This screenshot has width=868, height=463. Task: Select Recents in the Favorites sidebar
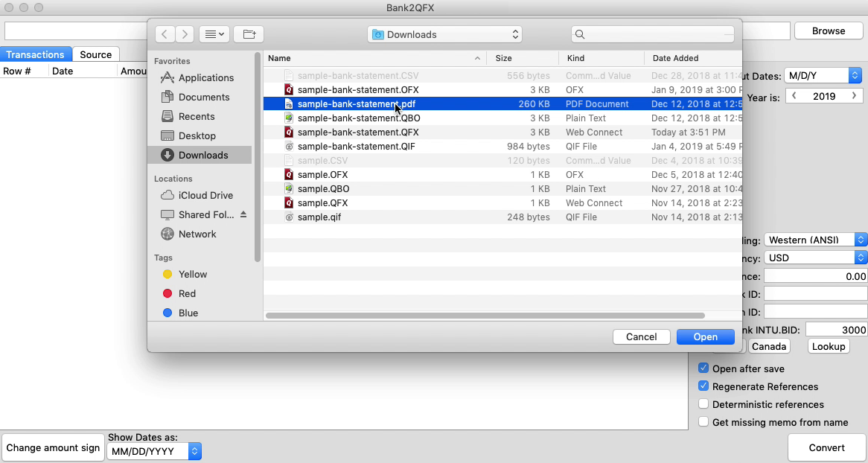click(188, 117)
